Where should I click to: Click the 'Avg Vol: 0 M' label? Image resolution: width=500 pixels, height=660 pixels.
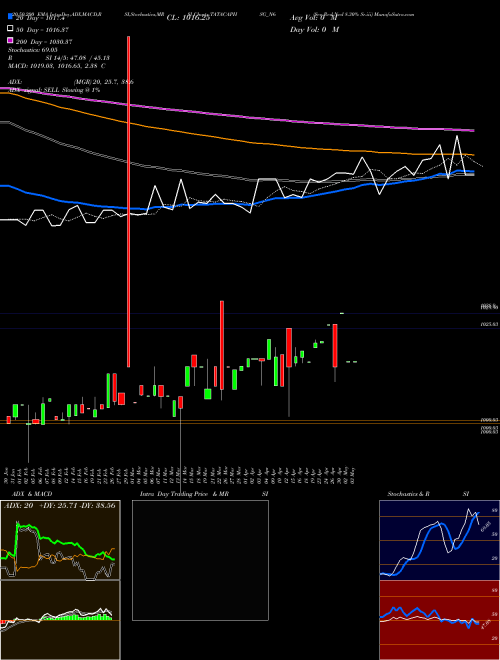click(x=314, y=18)
